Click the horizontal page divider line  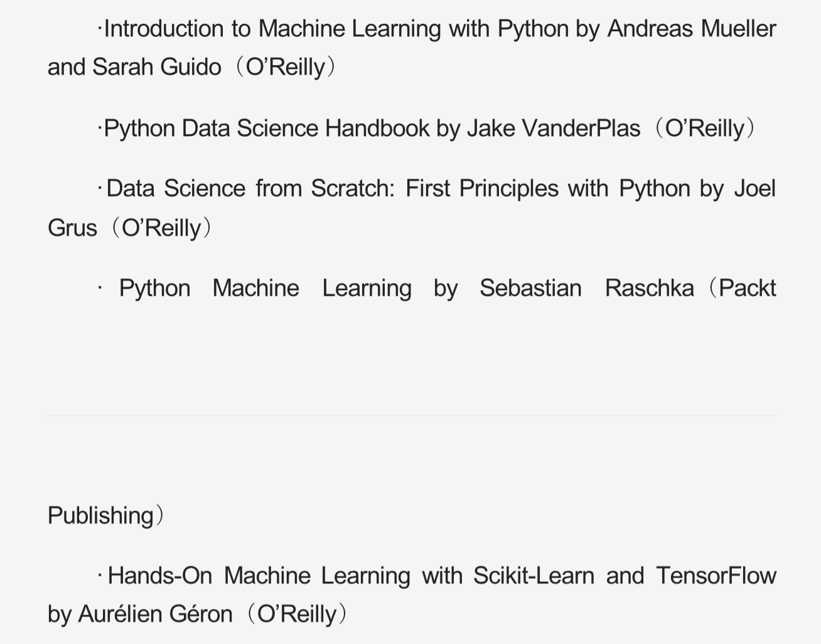(411, 415)
